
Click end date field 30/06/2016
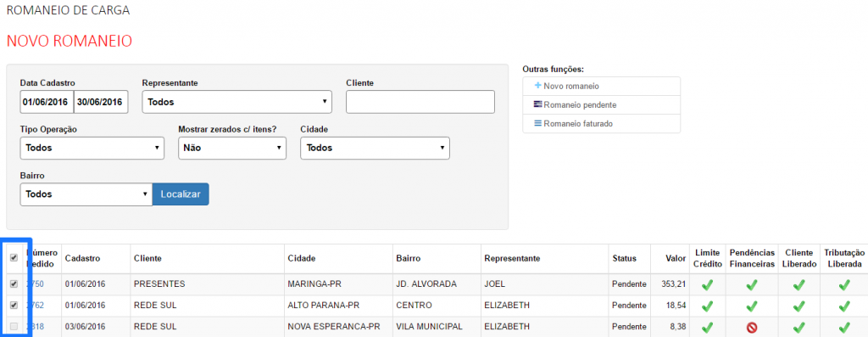101,102
